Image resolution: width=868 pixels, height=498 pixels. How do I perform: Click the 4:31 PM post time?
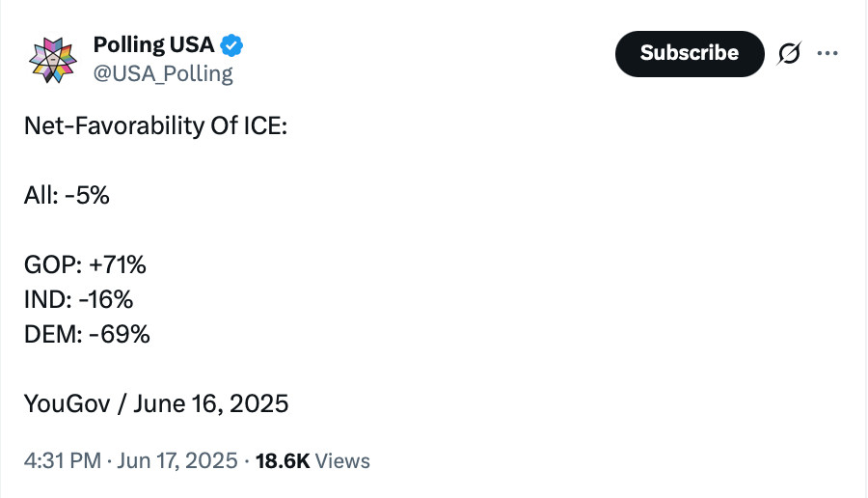(x=63, y=461)
